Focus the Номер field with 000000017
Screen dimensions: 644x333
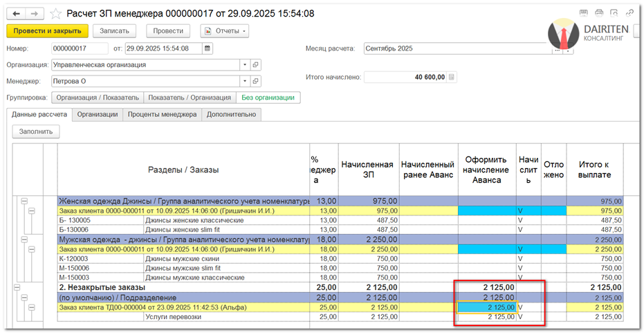click(80, 48)
